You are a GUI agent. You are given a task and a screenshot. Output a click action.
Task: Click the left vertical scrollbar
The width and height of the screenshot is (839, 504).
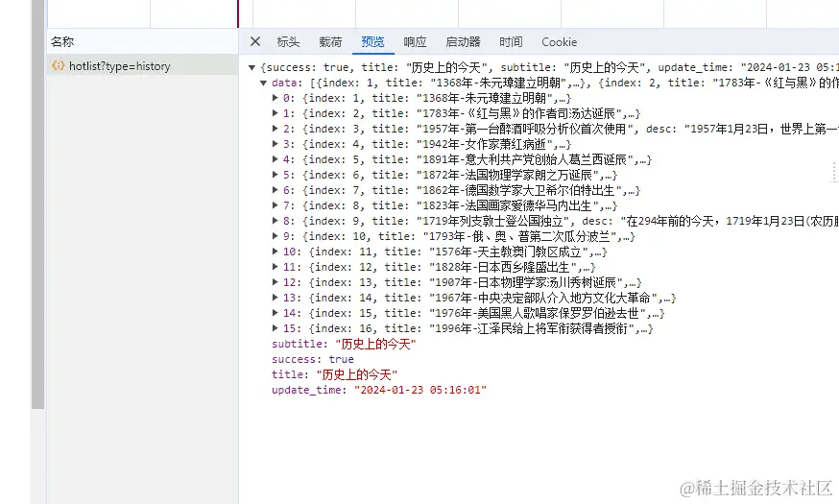tap(38, 204)
